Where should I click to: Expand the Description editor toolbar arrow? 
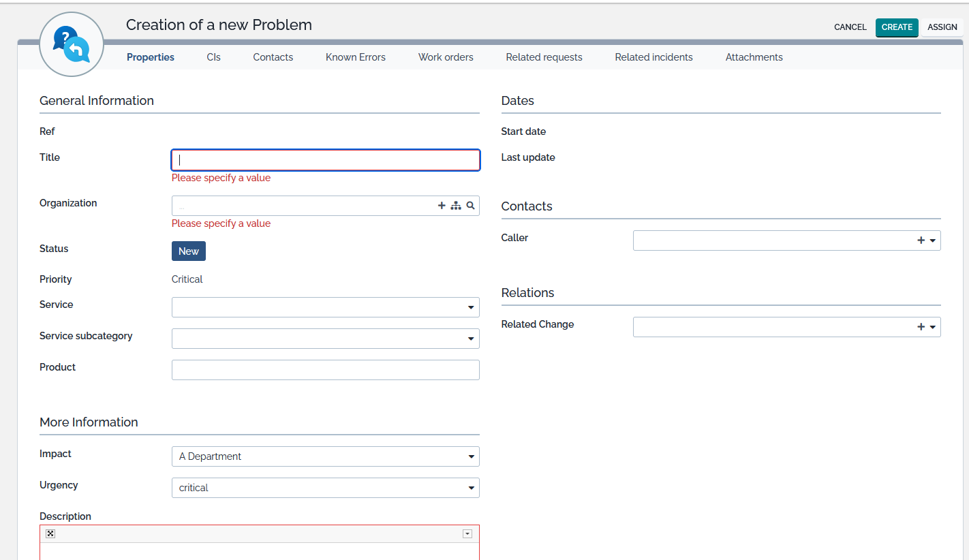tap(467, 534)
